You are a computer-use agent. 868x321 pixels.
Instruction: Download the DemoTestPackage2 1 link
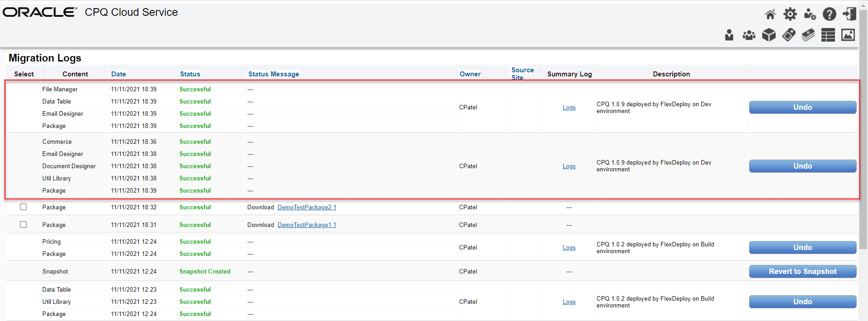tap(307, 208)
